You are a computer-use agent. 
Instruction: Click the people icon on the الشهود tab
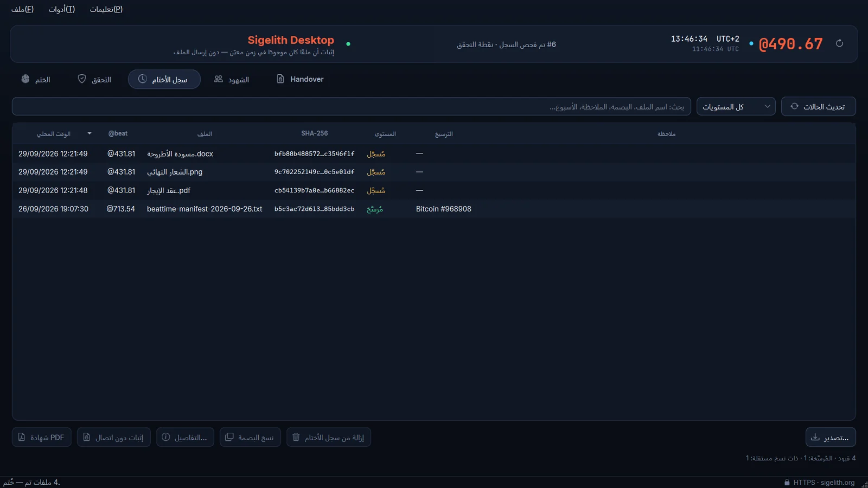[219, 79]
